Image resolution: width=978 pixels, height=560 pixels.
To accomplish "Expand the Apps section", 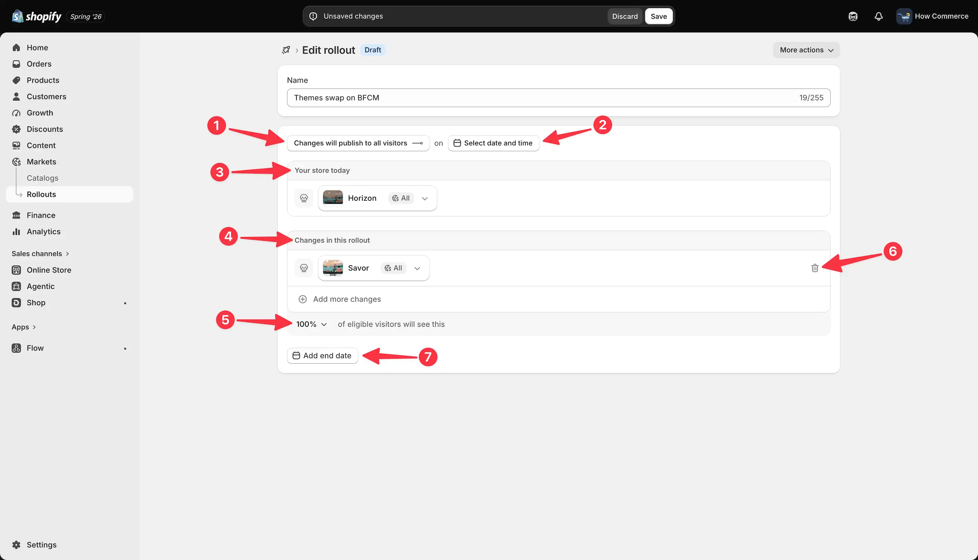I will pyautogui.click(x=24, y=327).
